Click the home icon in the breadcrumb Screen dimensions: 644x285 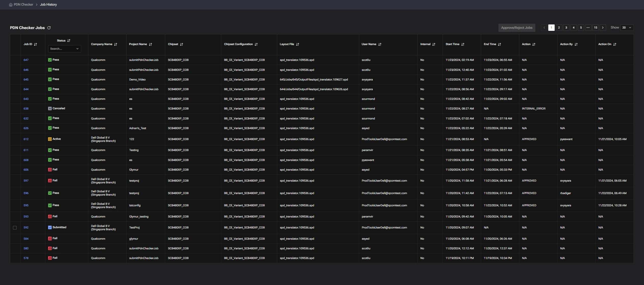click(11, 5)
